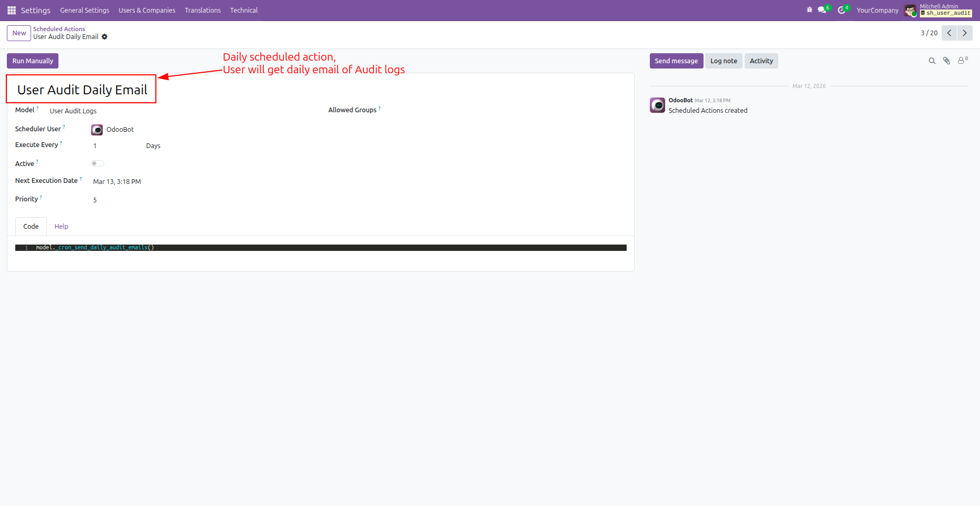This screenshot has width=980, height=506.
Task: Click Send message in the chatter
Action: click(x=676, y=61)
